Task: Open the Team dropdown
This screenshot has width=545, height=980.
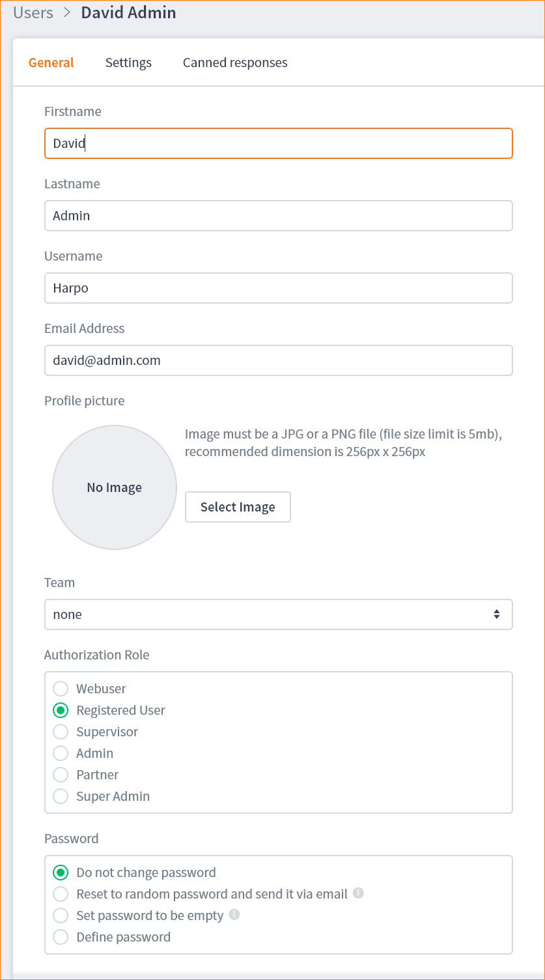Action: click(278, 614)
